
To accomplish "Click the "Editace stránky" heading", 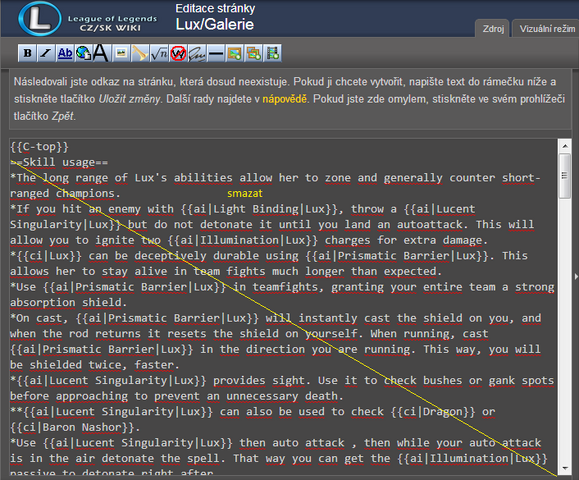I will (x=215, y=8).
